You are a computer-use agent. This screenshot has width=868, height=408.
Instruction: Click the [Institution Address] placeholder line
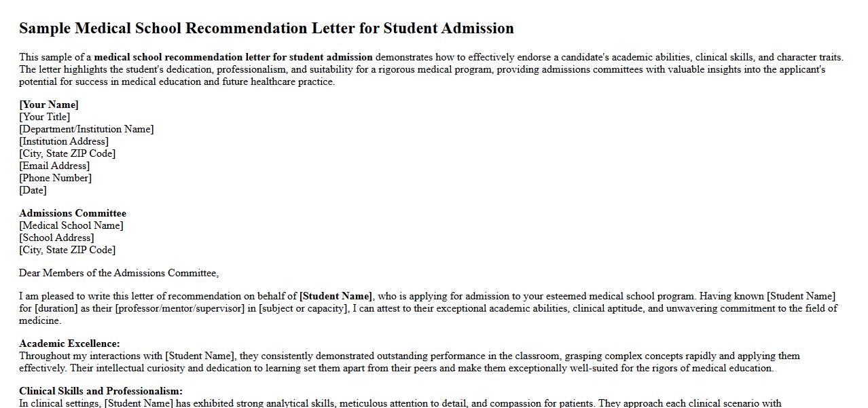click(64, 141)
